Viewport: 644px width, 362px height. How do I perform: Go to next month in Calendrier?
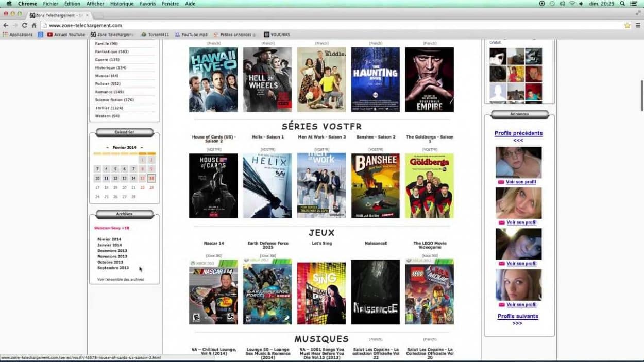tap(142, 147)
